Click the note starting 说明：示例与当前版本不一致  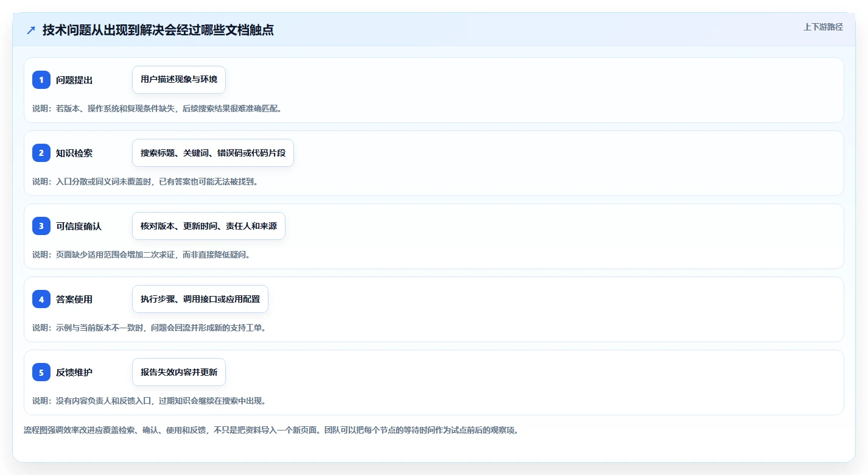click(x=150, y=328)
